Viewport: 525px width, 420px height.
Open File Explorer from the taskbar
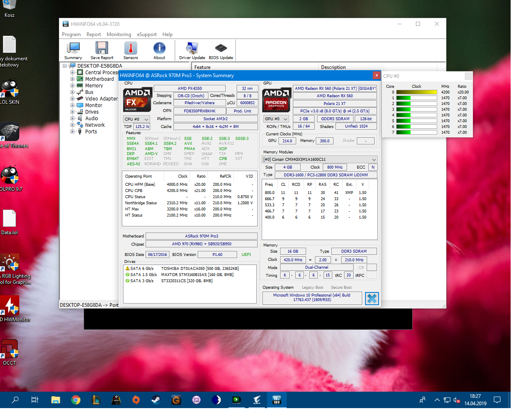(x=55, y=400)
